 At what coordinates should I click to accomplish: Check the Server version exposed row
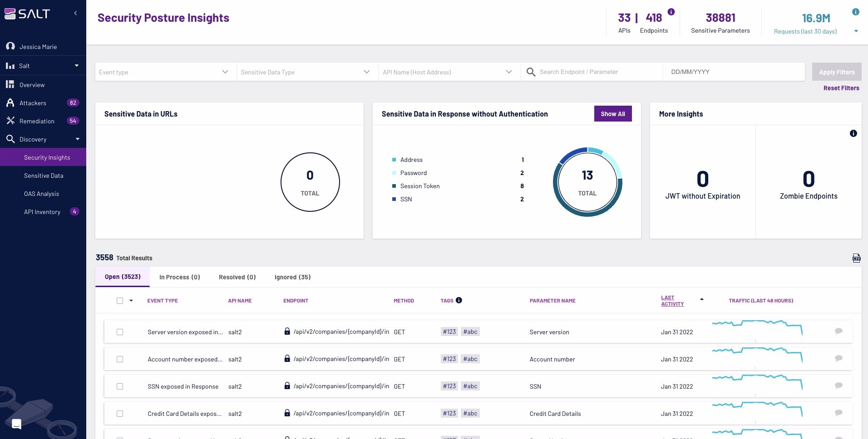120,332
